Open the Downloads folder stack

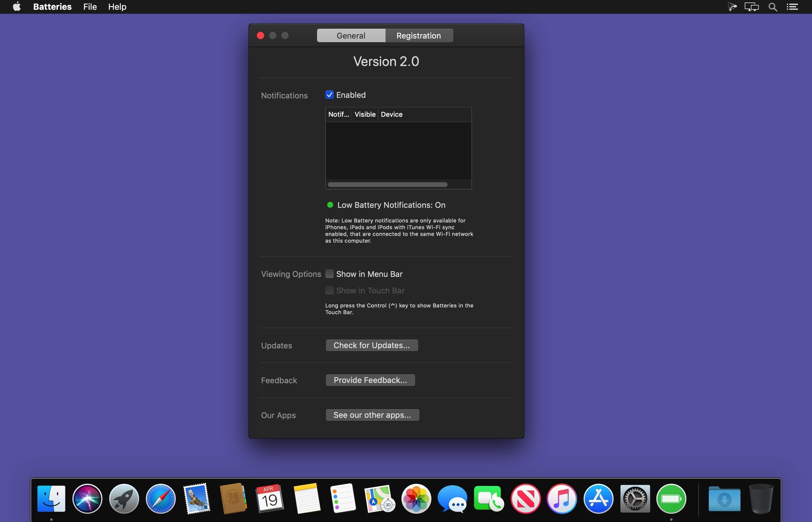coord(724,498)
